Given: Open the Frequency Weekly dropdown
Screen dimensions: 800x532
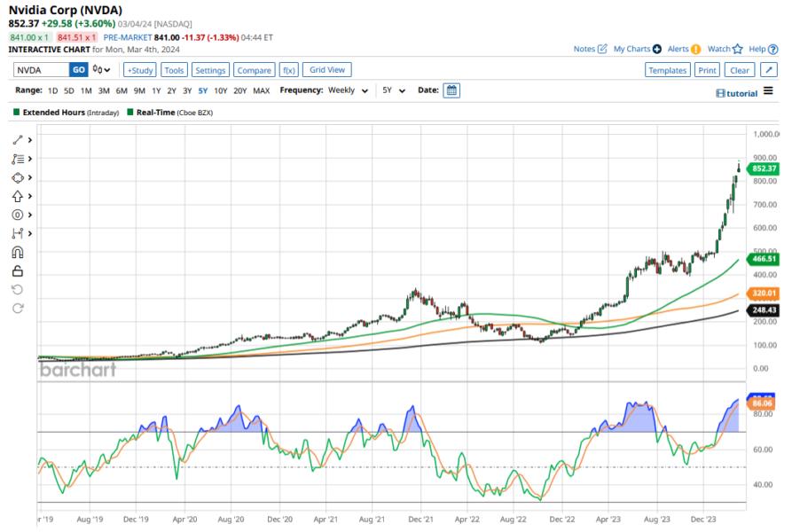Looking at the screenshot, I should pos(349,90).
